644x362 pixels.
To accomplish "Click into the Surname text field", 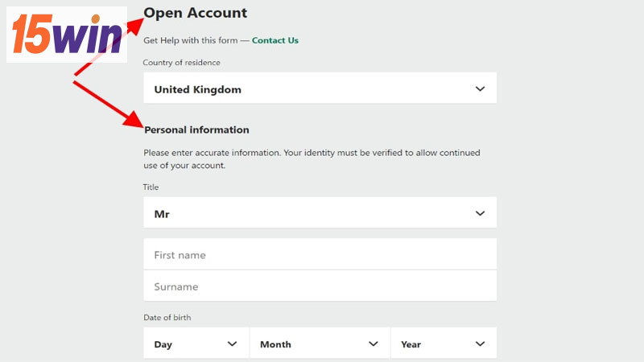I will 320,286.
